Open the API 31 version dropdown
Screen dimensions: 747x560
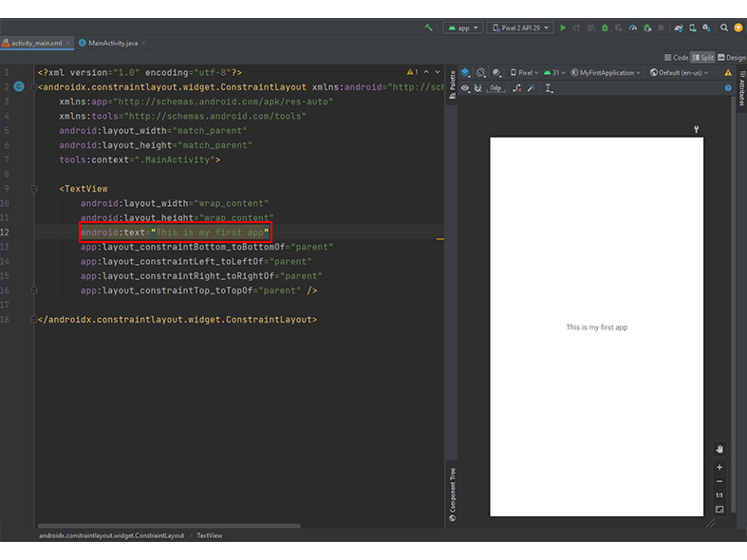[x=554, y=73]
